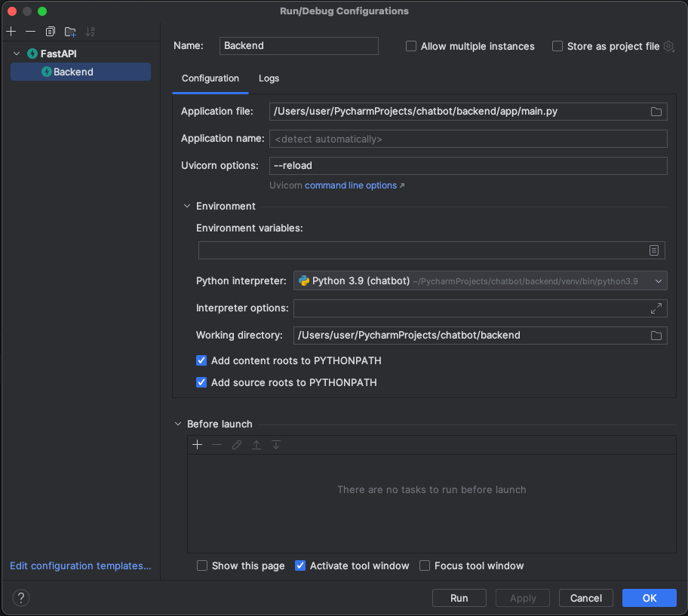The image size is (688, 616).
Task: Move the Before launch task down
Action: click(276, 445)
